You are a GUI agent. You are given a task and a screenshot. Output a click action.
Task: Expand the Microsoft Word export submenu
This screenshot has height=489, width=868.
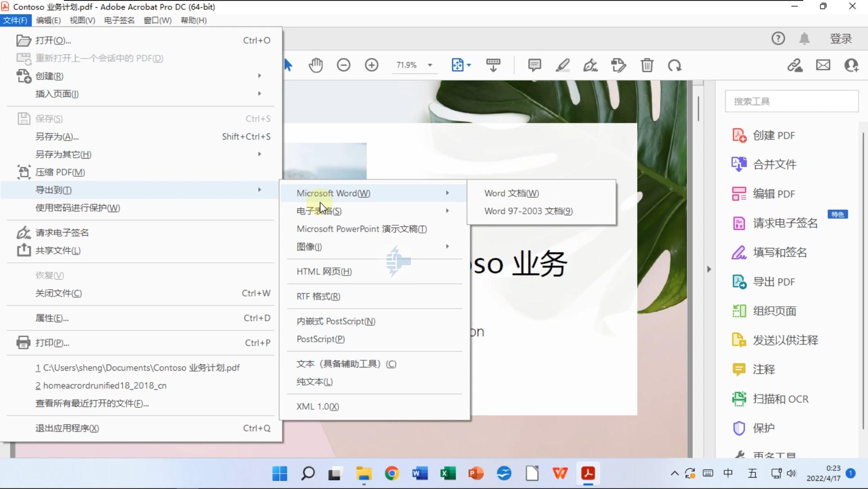(x=333, y=193)
